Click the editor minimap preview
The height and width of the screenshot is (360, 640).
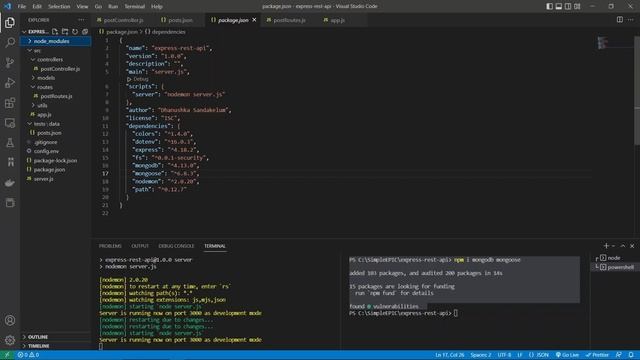pos(603,42)
